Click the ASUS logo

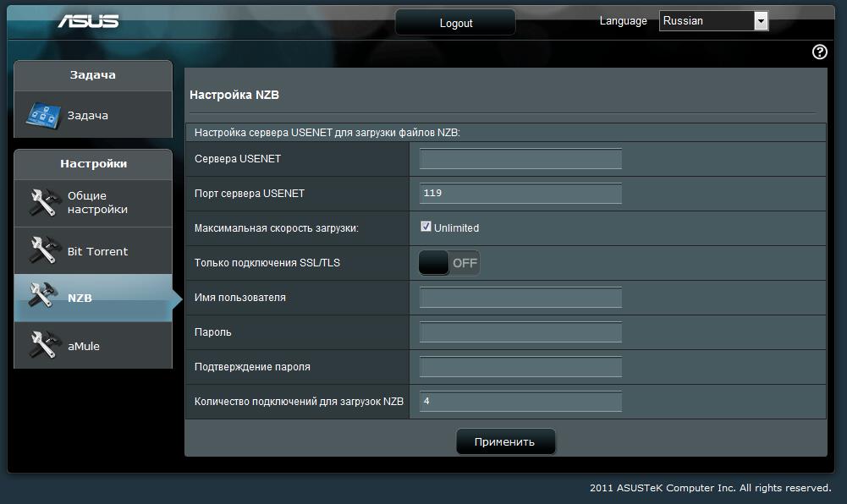89,20
